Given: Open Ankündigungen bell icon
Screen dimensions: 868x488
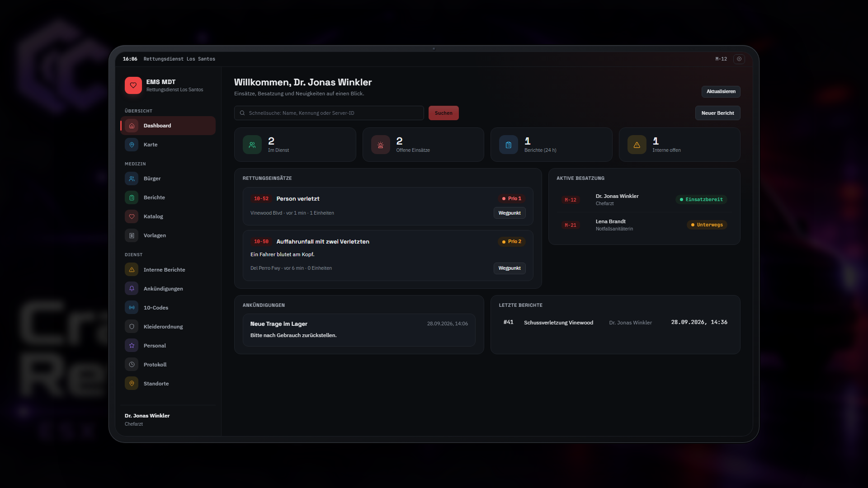Looking at the screenshot, I should pyautogui.click(x=132, y=289).
